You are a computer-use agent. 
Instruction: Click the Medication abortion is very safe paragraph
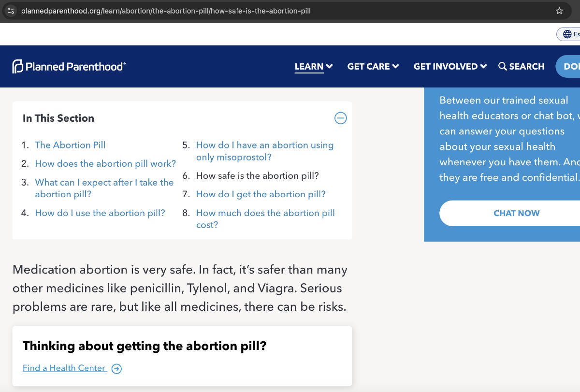point(180,288)
